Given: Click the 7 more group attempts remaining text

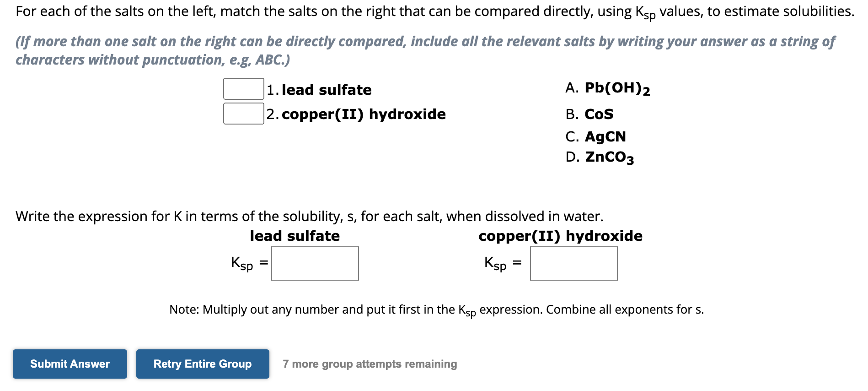Looking at the screenshot, I should pos(370,364).
